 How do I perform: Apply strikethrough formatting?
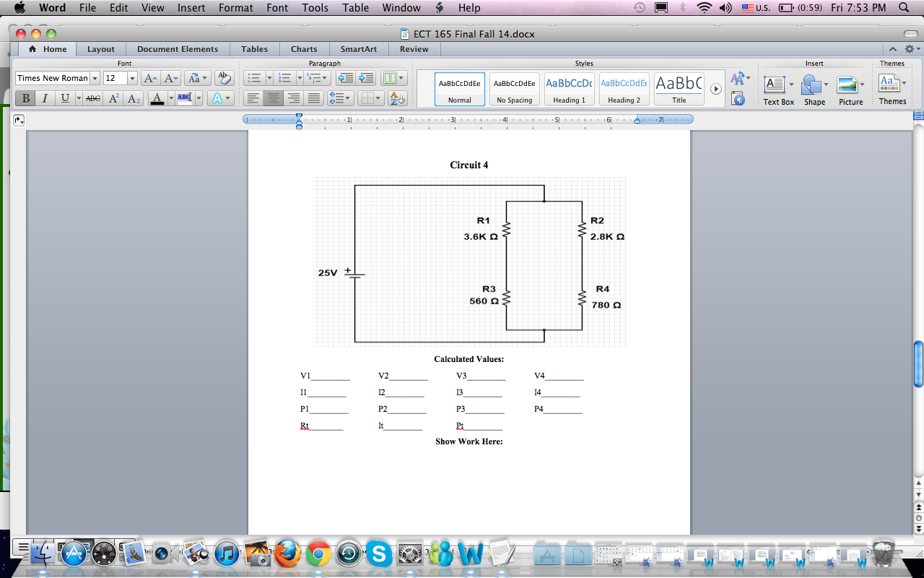coord(92,99)
